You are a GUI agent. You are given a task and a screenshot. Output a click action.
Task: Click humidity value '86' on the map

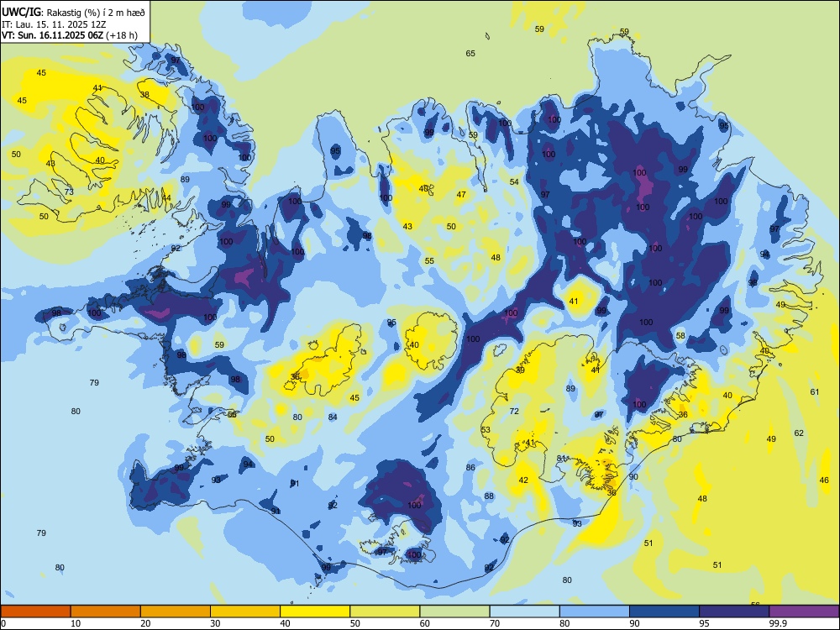coord(470,468)
